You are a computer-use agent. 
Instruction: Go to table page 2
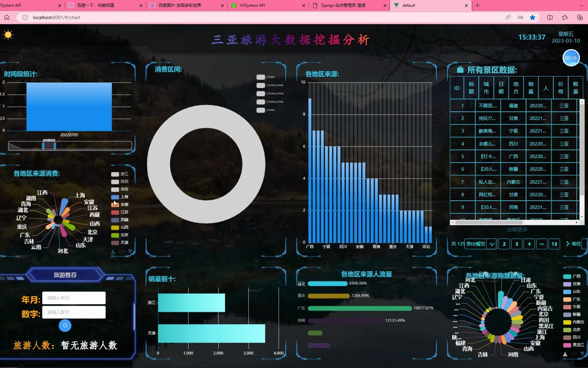click(504, 244)
